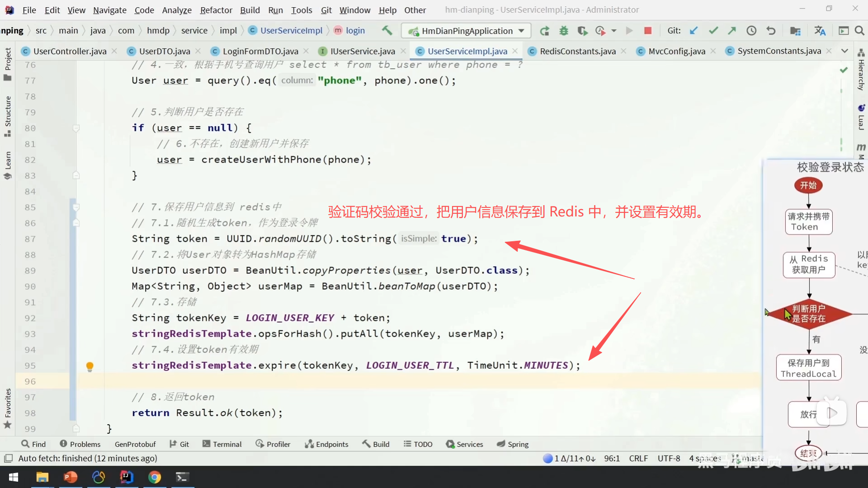The width and height of the screenshot is (868, 488).
Task: Expand the hidden editor tabs list
Action: (x=844, y=51)
